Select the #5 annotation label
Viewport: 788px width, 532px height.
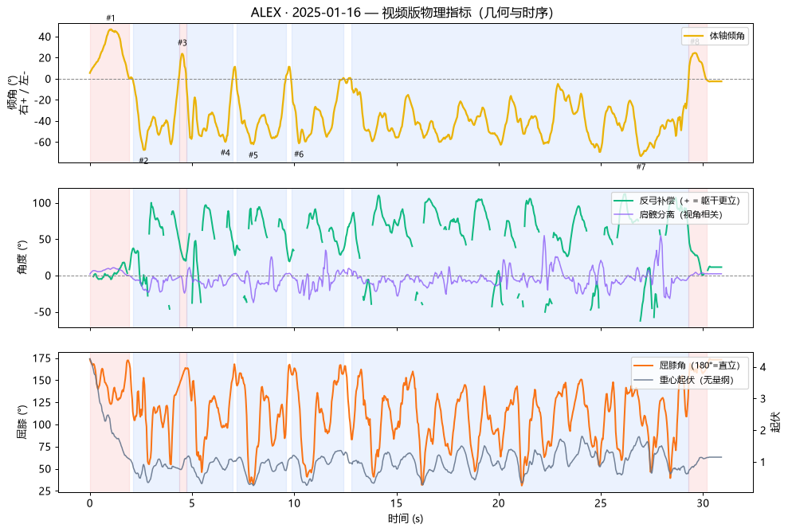(x=253, y=155)
